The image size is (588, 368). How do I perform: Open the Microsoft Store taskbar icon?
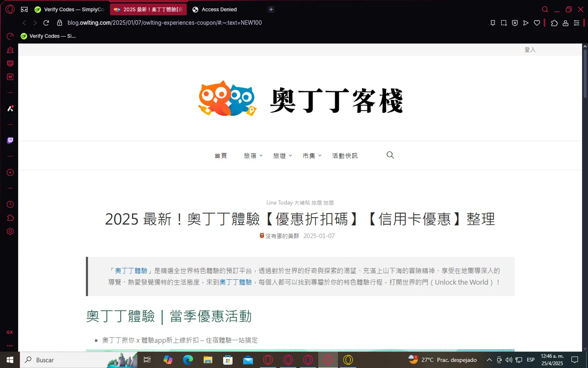pos(228,360)
